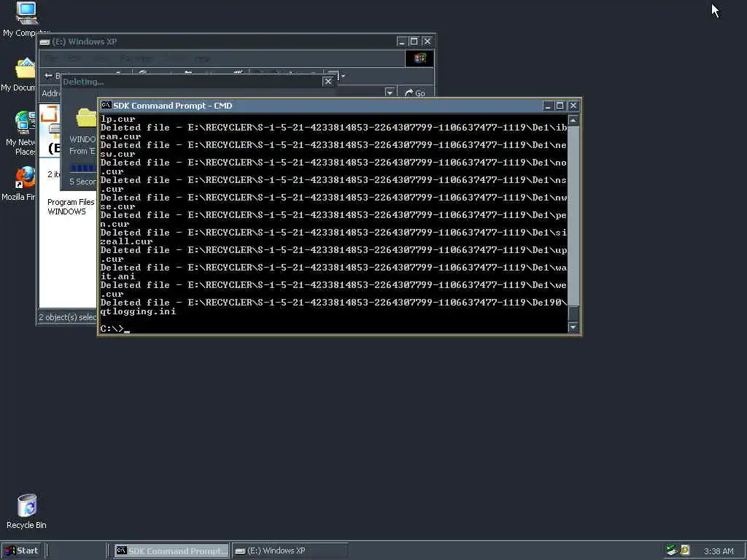
Task: Click the CMD window system menu icon
Action: pos(106,105)
